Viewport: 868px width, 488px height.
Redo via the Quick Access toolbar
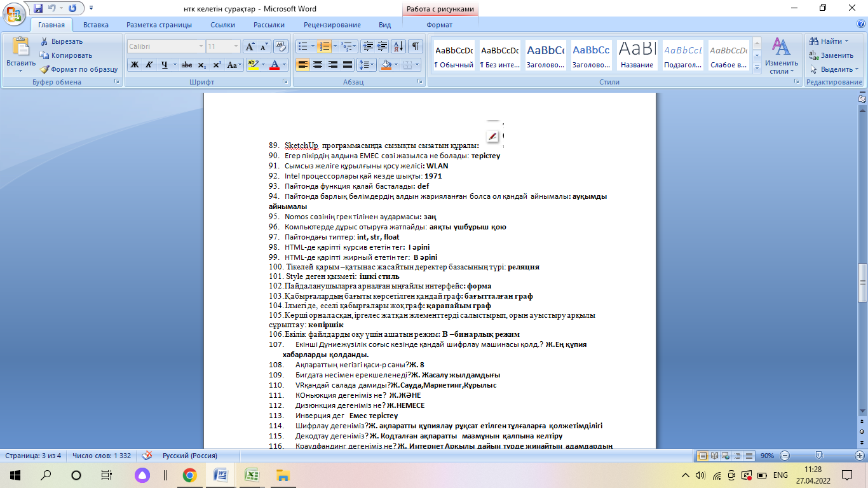pos(72,9)
